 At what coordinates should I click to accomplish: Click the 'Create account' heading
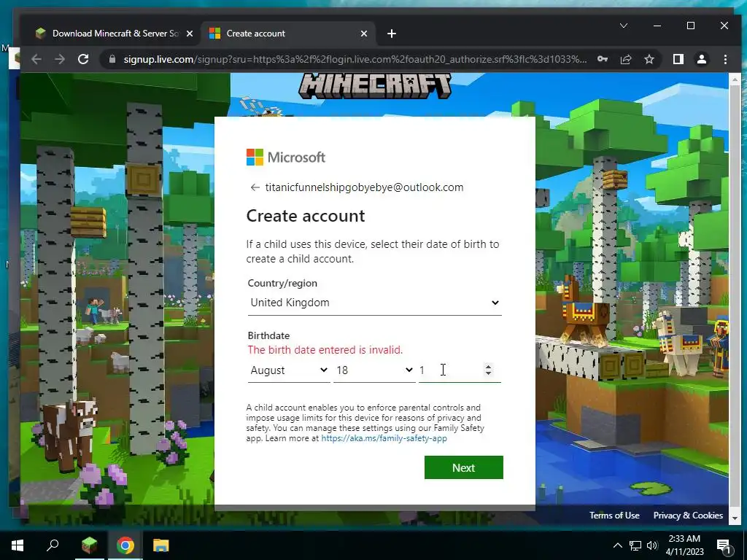pos(306,216)
